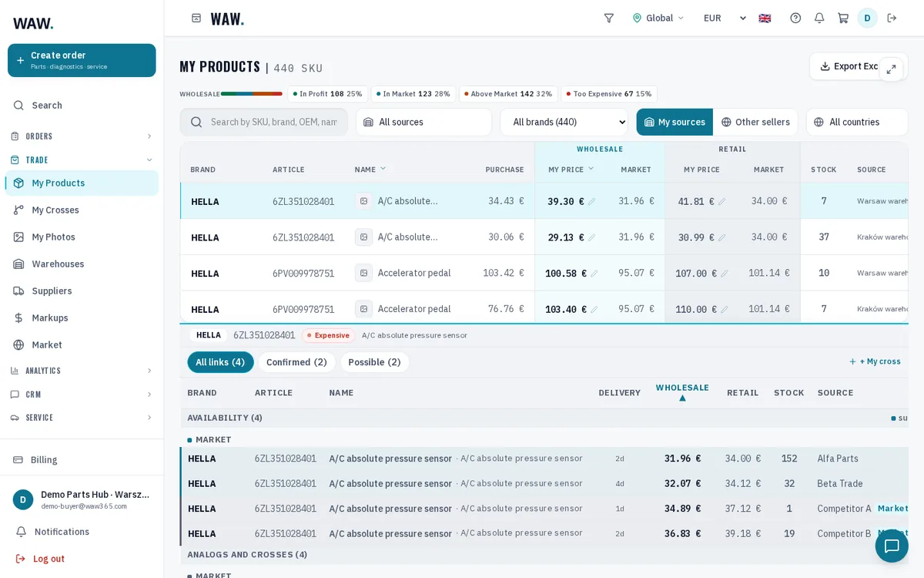Sort by Name column header
This screenshot has width=924, height=578.
370,170
